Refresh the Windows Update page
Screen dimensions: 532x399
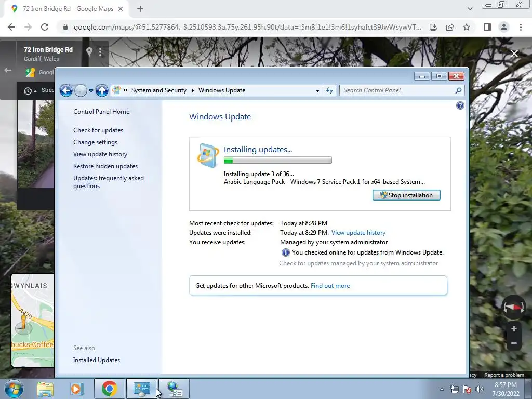click(329, 90)
